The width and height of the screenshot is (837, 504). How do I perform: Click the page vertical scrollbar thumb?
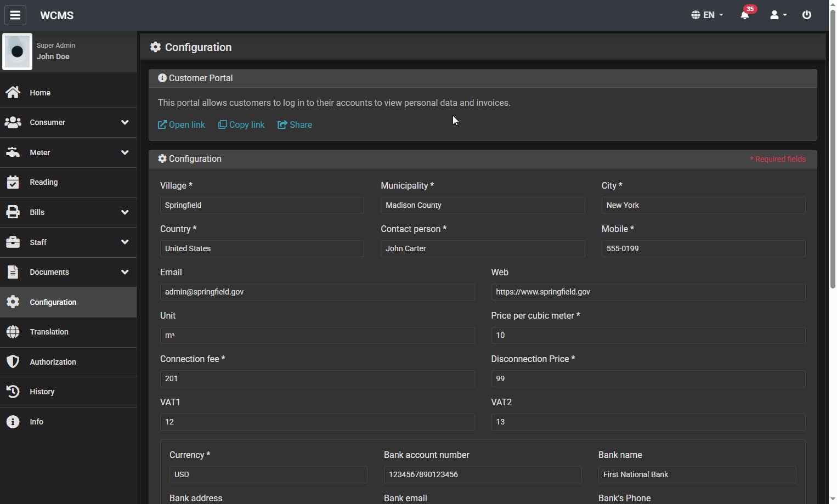(833, 148)
